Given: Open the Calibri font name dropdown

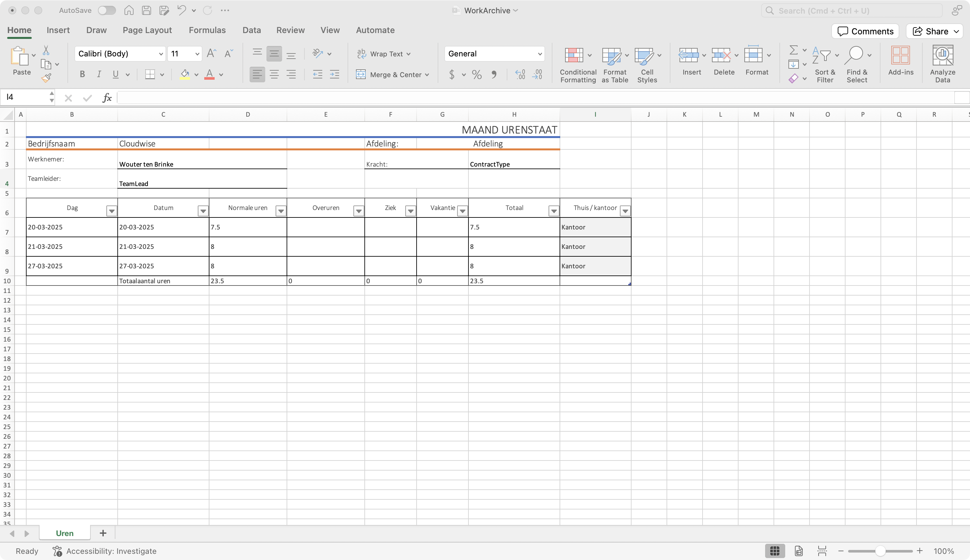Looking at the screenshot, I should coord(161,54).
